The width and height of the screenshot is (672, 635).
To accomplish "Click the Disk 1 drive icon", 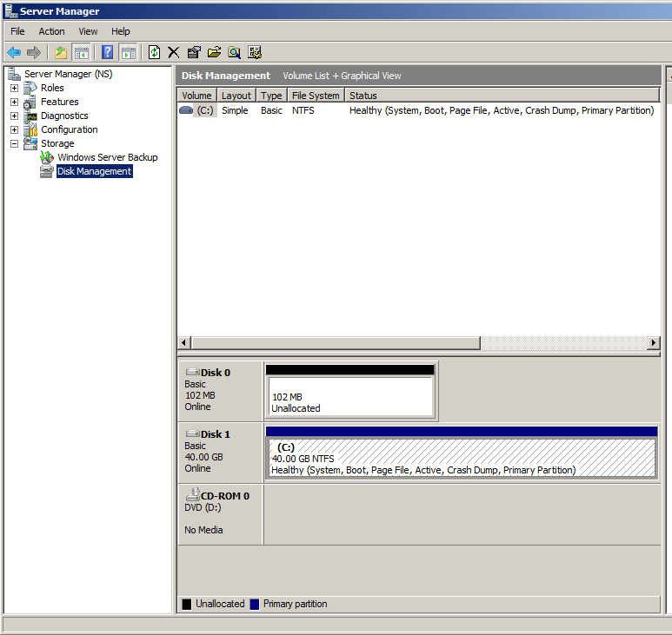I will [x=192, y=433].
